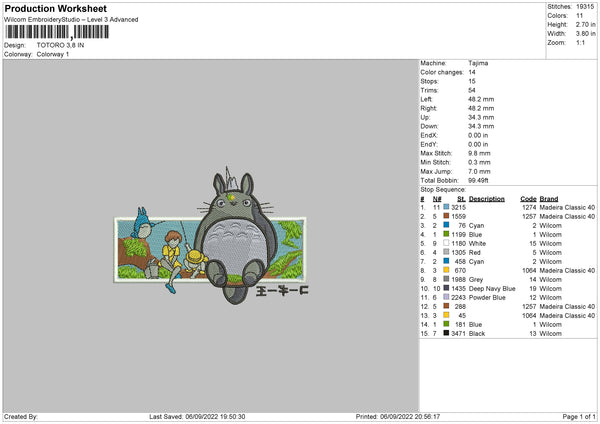This screenshot has height=424, width=600.
Task: Select the Width value 3.80 in
Action: [586, 34]
